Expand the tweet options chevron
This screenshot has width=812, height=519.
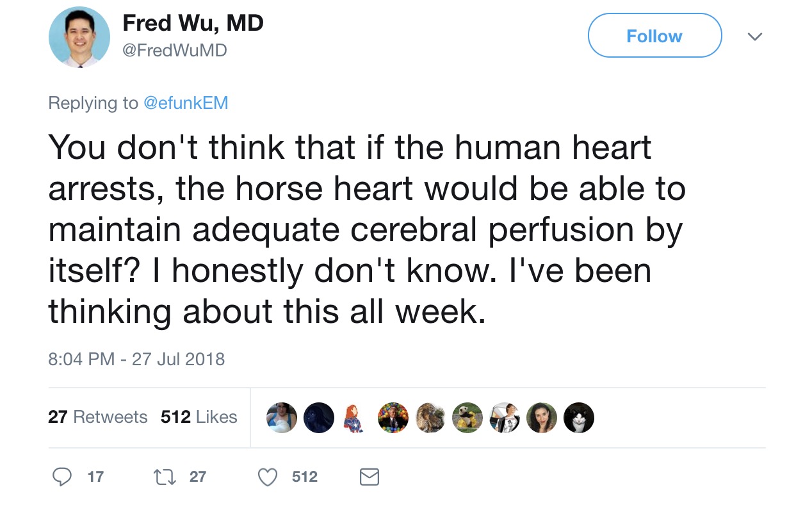coord(756,37)
